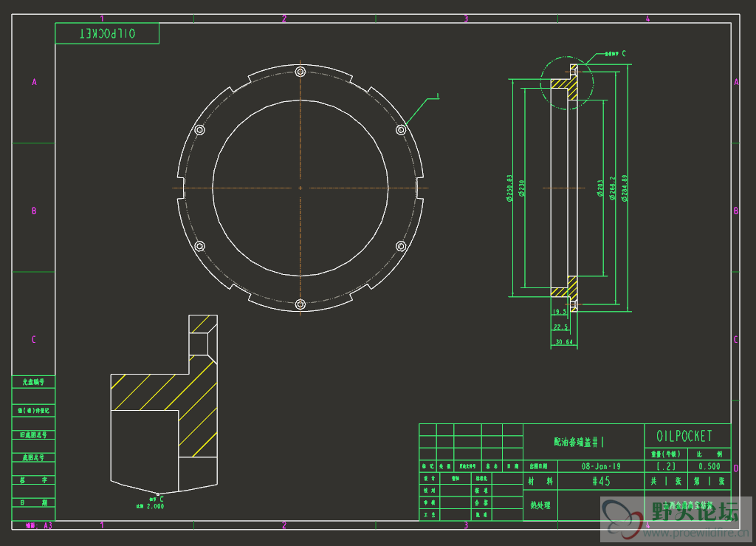Click the 配油套端盖#1 part title
The width and height of the screenshot is (756, 546).
pos(579,442)
